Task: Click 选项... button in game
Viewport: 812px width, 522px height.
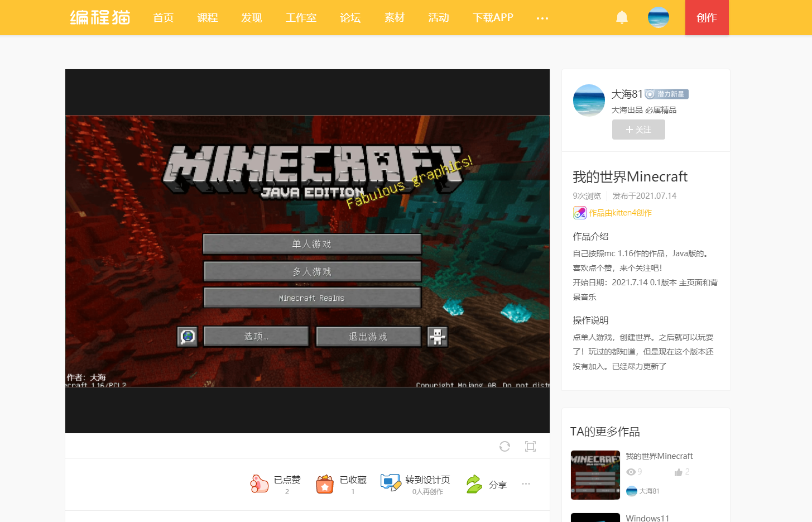Action: point(256,337)
